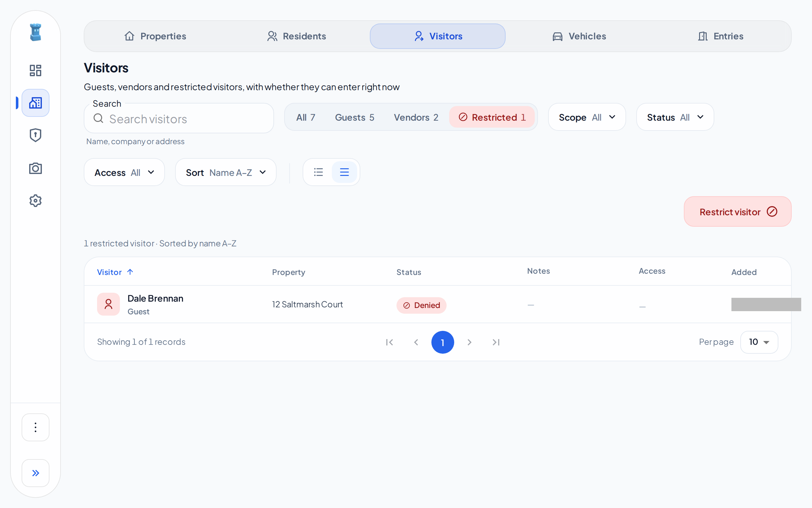This screenshot has width=812, height=508.
Task: Select the Visitors tab
Action: point(437,36)
